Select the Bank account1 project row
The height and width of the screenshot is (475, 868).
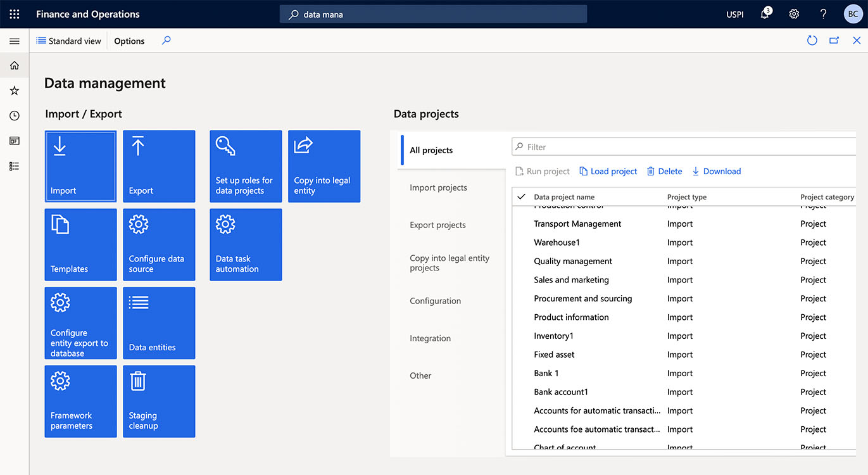(684, 392)
